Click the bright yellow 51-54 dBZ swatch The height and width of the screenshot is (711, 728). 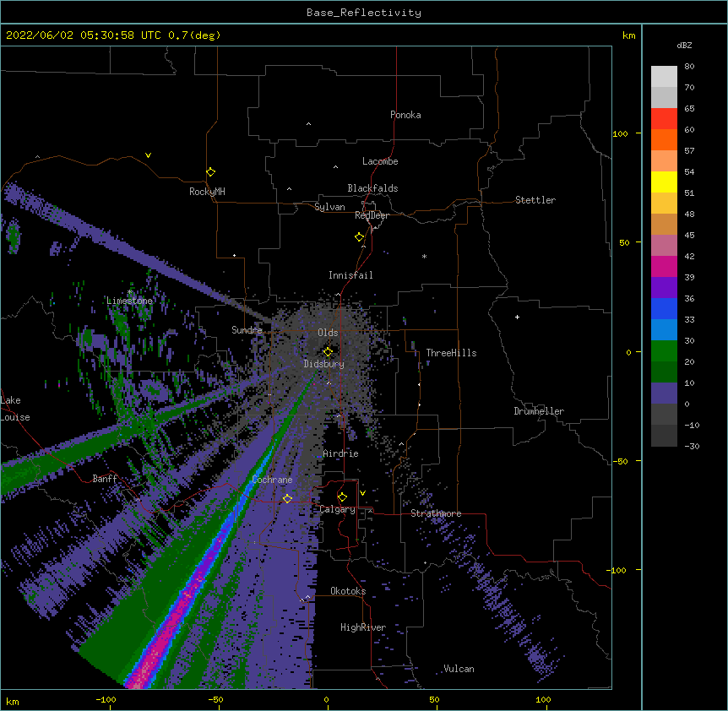pyautogui.click(x=664, y=182)
